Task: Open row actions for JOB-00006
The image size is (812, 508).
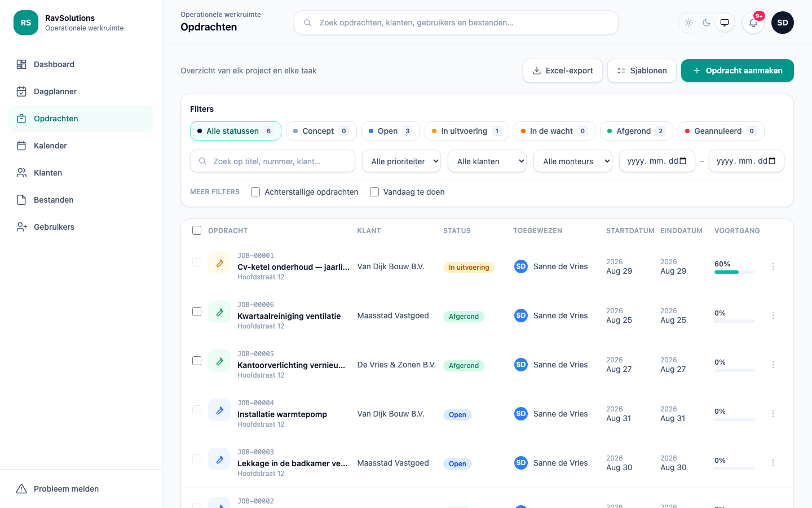Action: point(773,316)
